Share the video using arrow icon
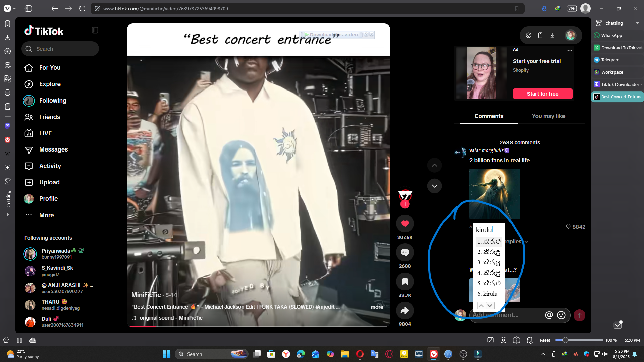The height and width of the screenshot is (362, 644). tap(405, 311)
